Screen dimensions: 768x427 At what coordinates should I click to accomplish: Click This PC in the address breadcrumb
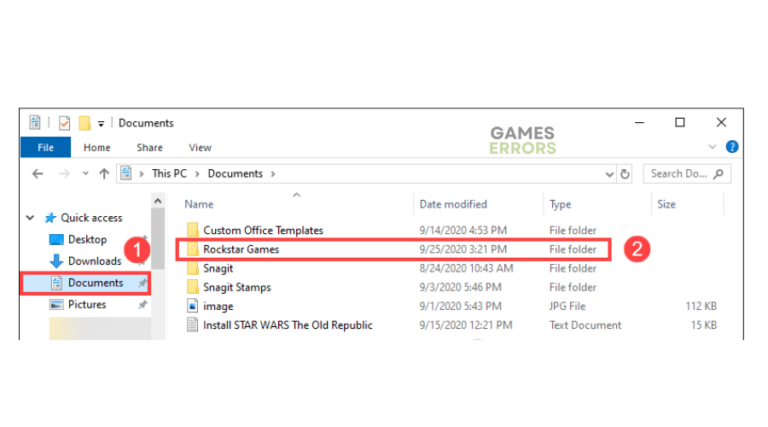(x=168, y=174)
